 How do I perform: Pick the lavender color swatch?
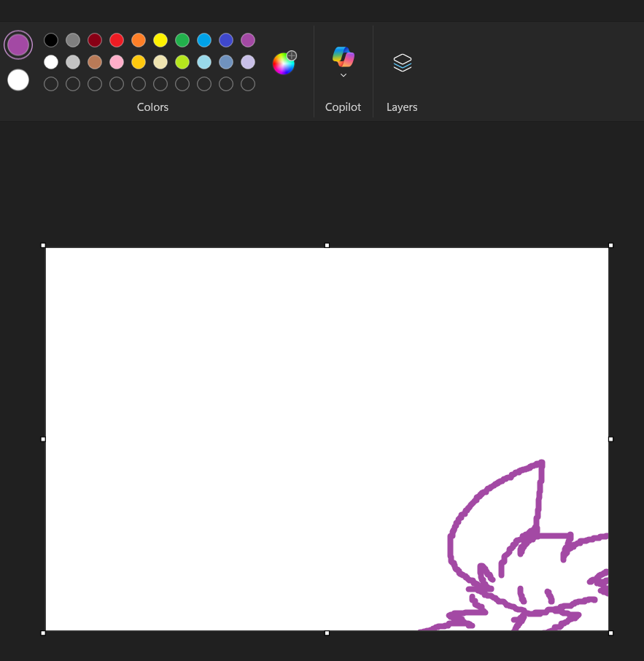tap(248, 62)
